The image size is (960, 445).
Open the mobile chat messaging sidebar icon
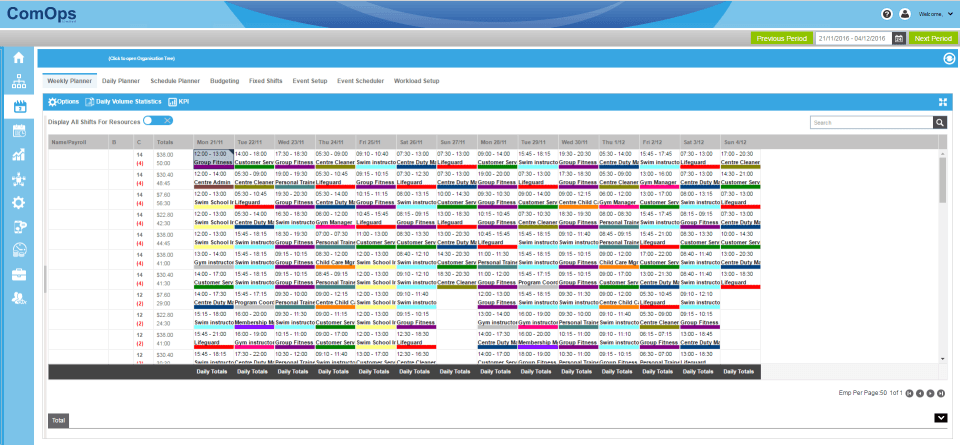(18, 226)
